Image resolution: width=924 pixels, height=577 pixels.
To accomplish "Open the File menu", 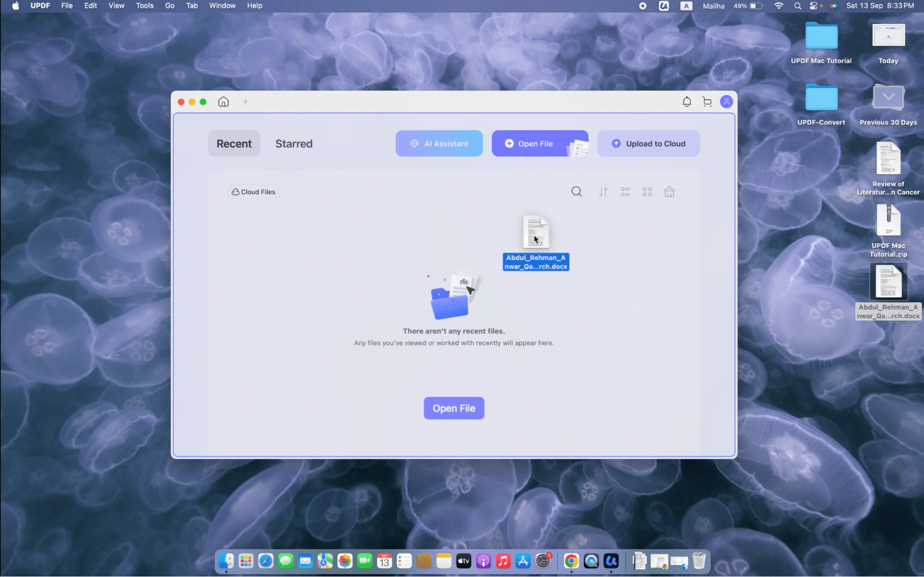I will coord(67,6).
